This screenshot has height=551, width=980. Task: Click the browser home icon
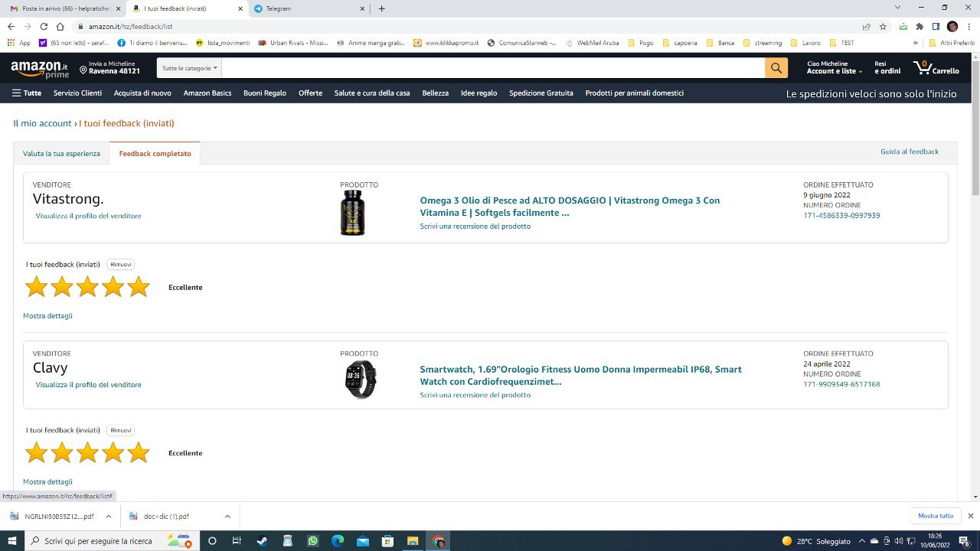click(x=60, y=26)
